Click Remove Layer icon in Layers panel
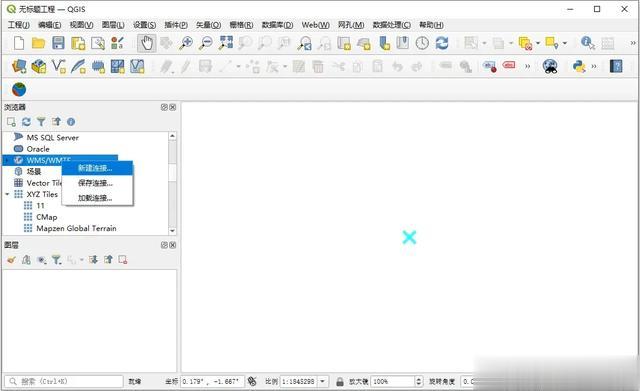640x391 pixels. click(122, 260)
